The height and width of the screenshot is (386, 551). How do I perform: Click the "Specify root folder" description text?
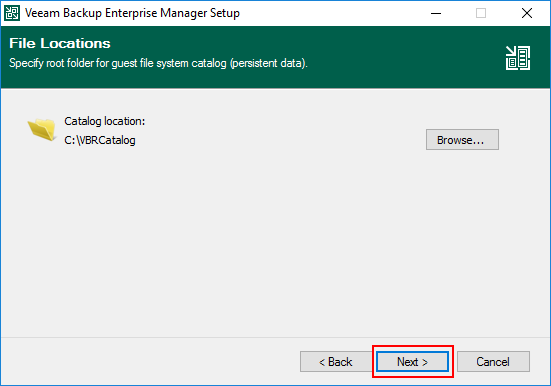[158, 63]
